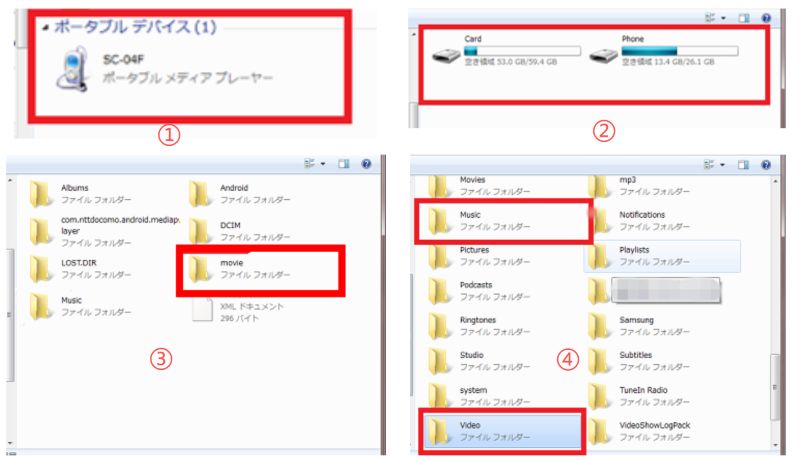Open the Playlists folder
The image size is (800, 460).
[662, 256]
